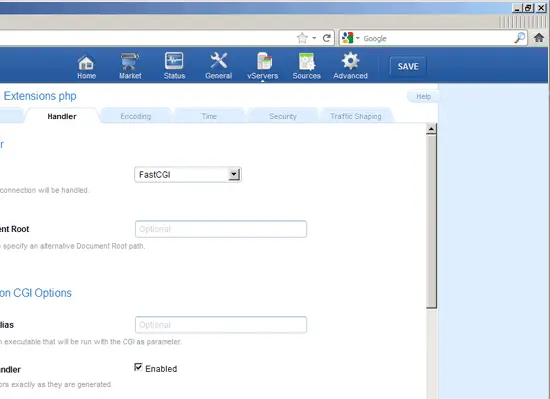Image resolution: width=550 pixels, height=399 pixels.
Task: Reload the page with refresh icon
Action: pos(327,38)
